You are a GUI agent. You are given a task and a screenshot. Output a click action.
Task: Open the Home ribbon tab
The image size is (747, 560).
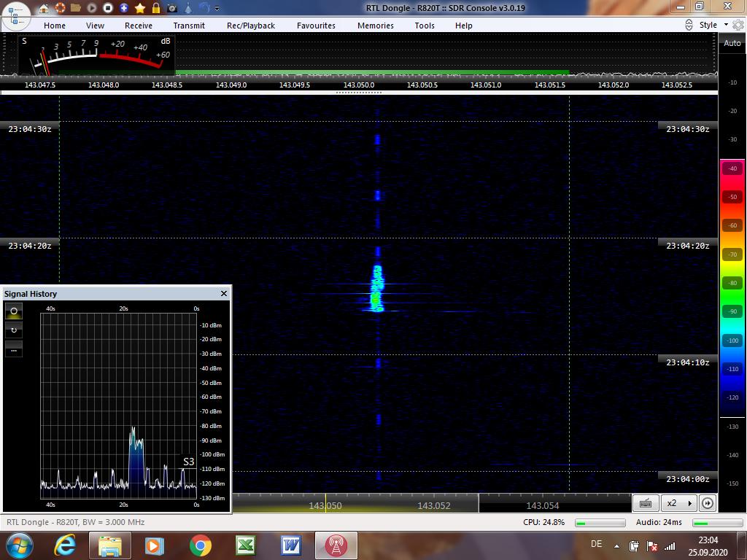click(x=55, y=26)
